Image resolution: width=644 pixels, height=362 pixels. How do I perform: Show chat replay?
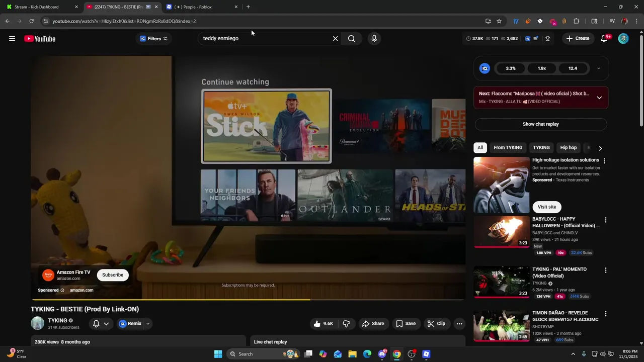[541, 124]
